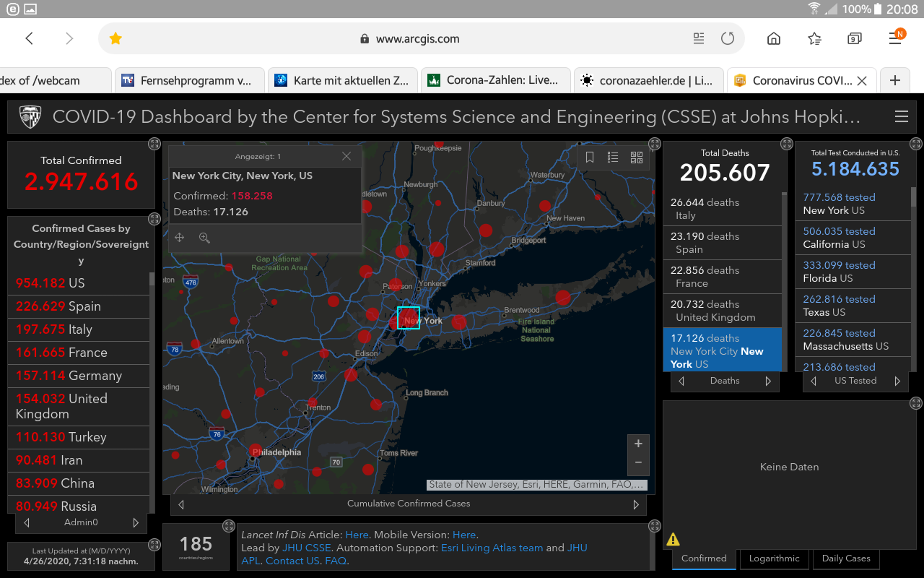
Task: Select 26.644 deaths Italy entry
Action: (722, 209)
